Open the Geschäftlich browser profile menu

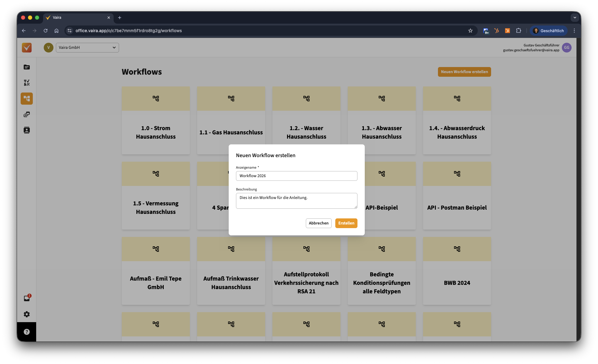548,31
